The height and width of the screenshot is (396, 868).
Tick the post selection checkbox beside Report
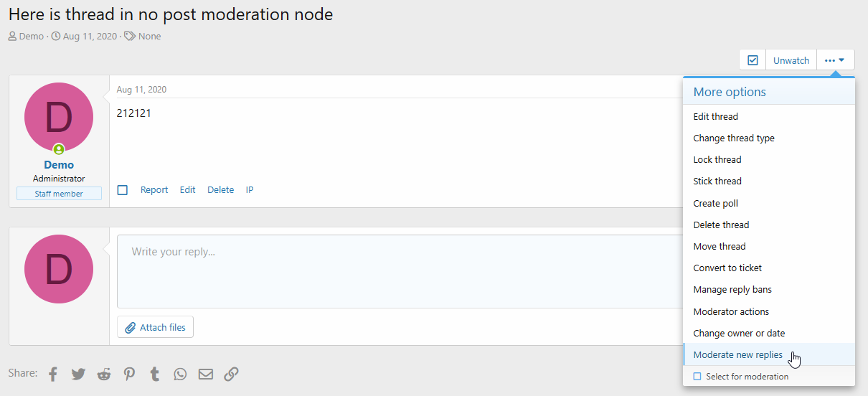(123, 190)
